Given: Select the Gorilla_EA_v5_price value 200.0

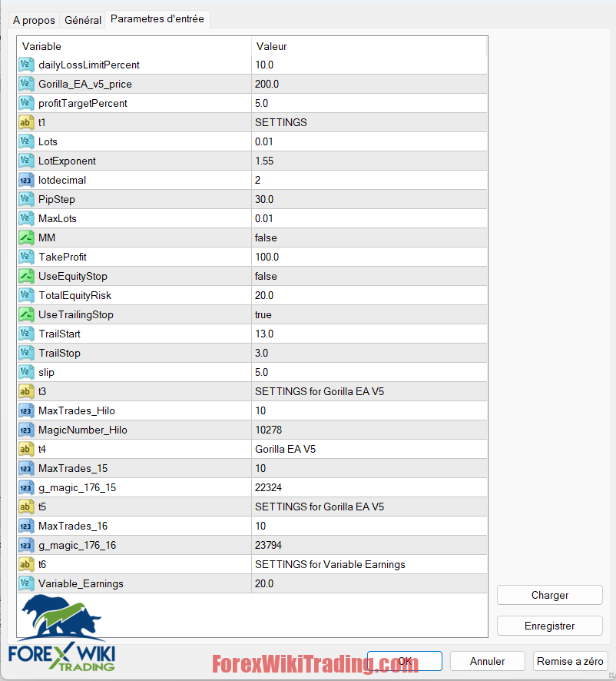Looking at the screenshot, I should click(267, 84).
